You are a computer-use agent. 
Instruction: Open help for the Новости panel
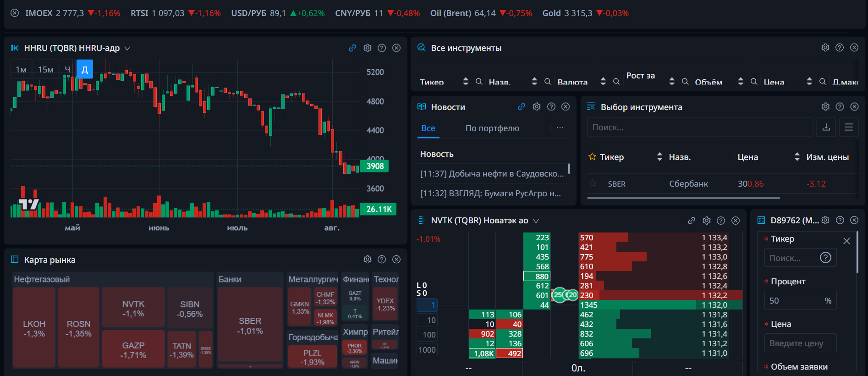click(551, 107)
